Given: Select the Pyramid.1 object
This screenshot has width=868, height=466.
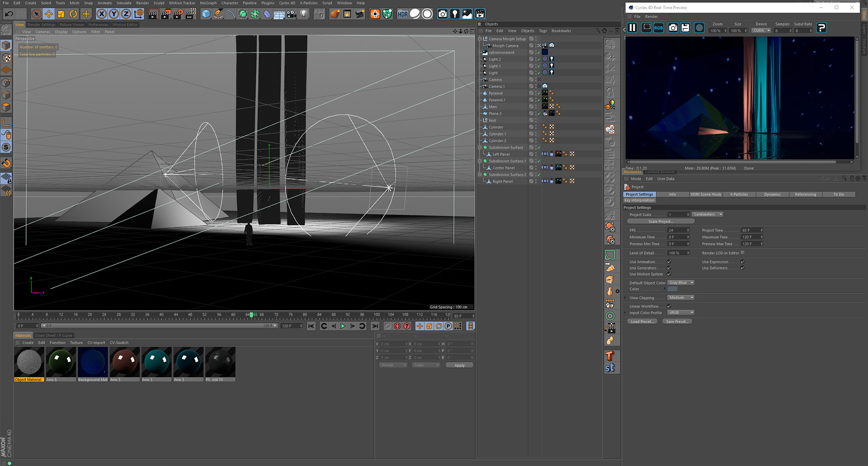Looking at the screenshot, I should coord(497,100).
